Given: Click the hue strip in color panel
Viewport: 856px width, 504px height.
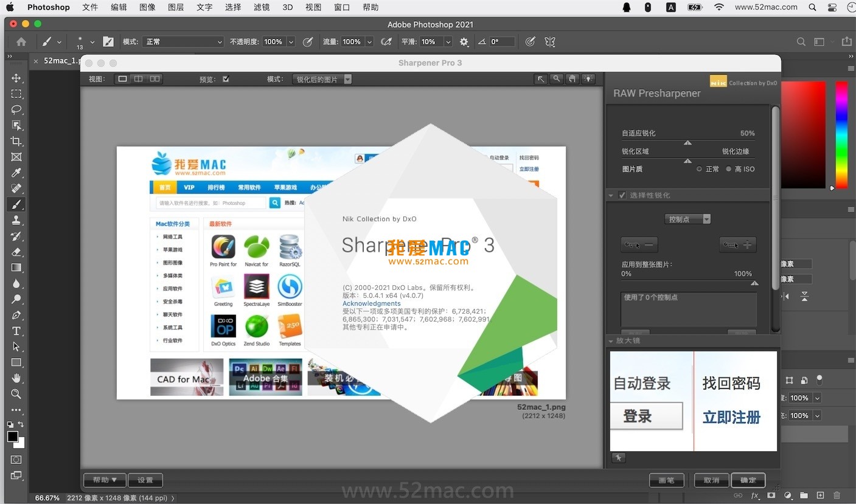Looking at the screenshot, I should [841, 135].
